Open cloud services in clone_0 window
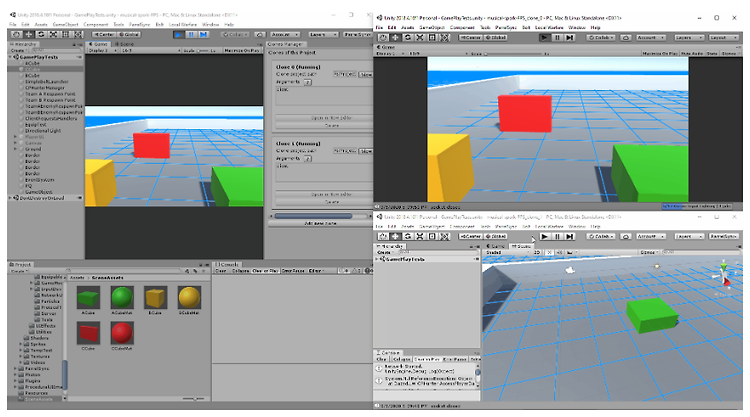The width and height of the screenshot is (750, 417). pyautogui.click(x=626, y=37)
